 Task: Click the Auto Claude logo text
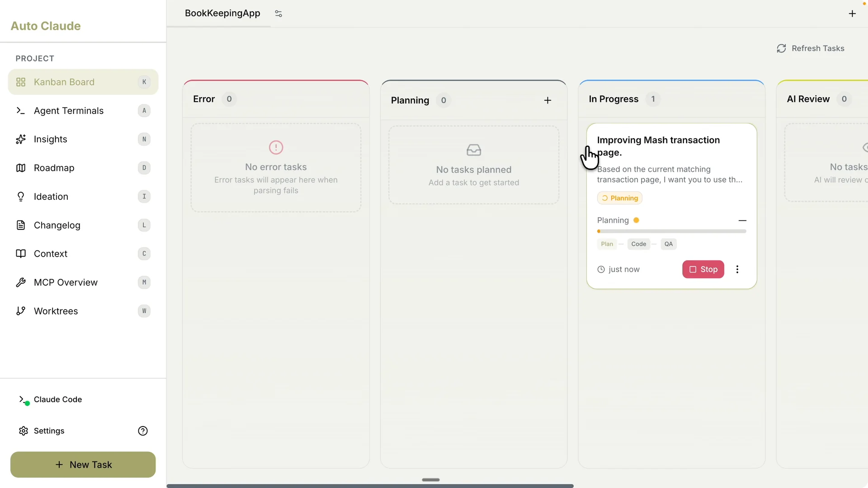[x=46, y=26]
